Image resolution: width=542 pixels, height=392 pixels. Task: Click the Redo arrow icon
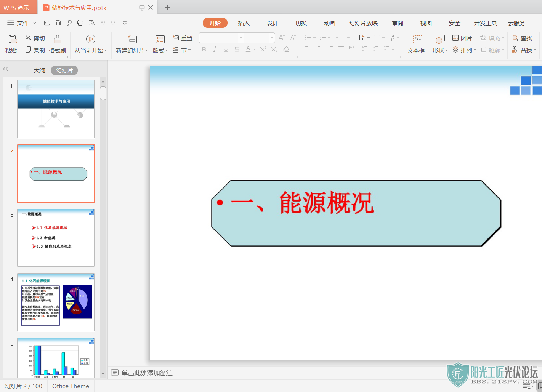coord(114,23)
